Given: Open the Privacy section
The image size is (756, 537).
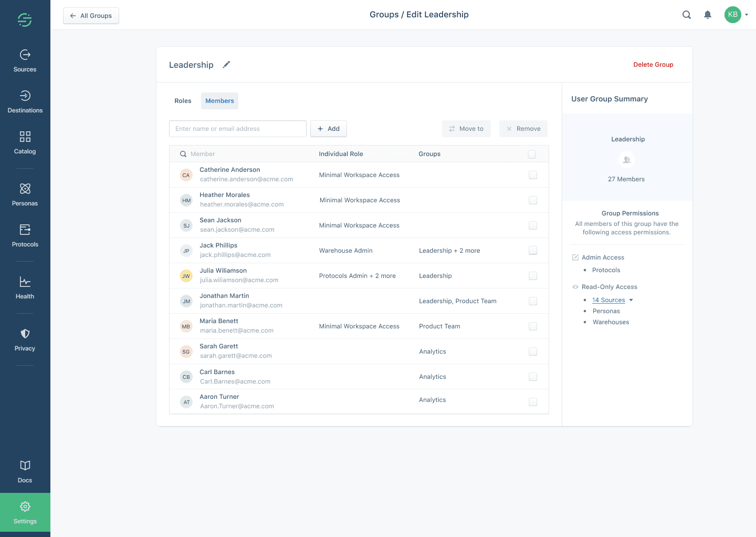Looking at the screenshot, I should click(x=25, y=338).
